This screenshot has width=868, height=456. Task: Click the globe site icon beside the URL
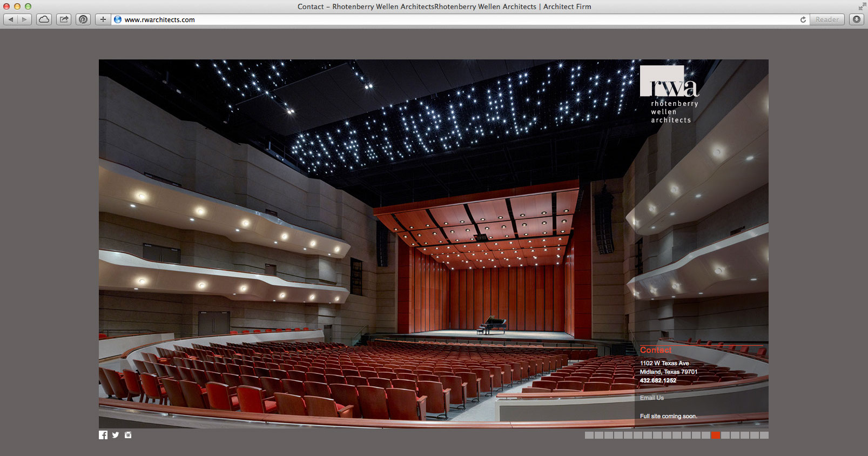[118, 19]
